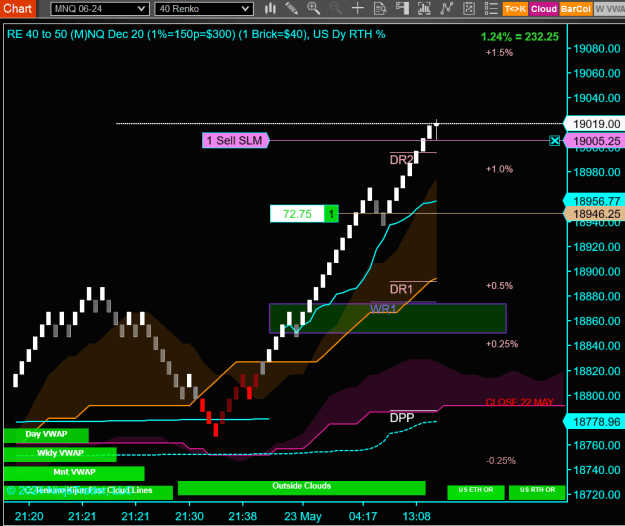Screen dimensions: 625x526
Task: Select the DR2 pivot label
Action: (401, 160)
